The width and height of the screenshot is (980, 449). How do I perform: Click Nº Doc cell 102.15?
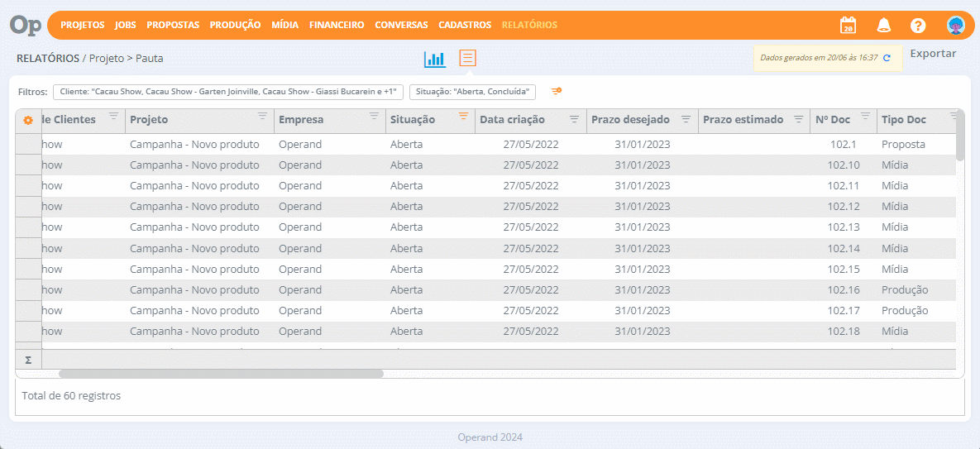click(x=844, y=269)
